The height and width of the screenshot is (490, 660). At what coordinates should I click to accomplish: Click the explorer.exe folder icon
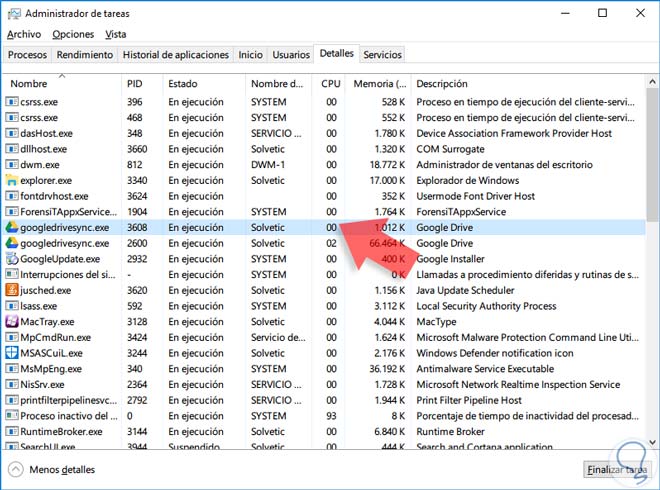coord(12,180)
